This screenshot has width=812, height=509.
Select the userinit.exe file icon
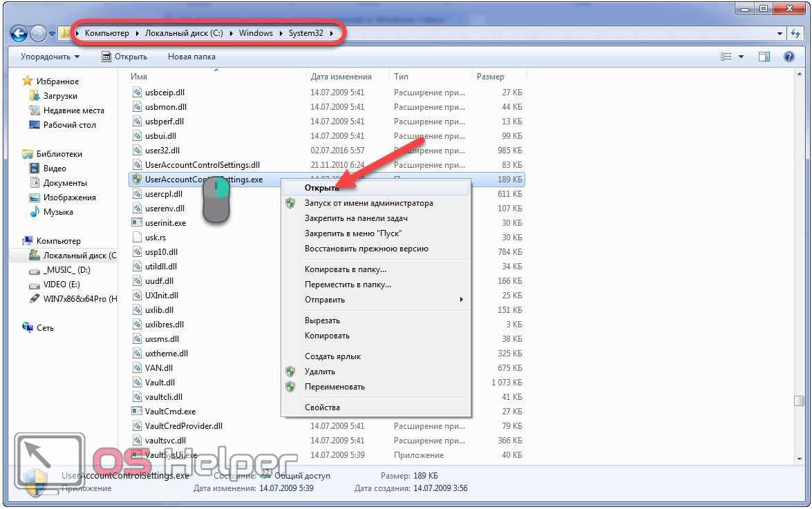(x=137, y=223)
